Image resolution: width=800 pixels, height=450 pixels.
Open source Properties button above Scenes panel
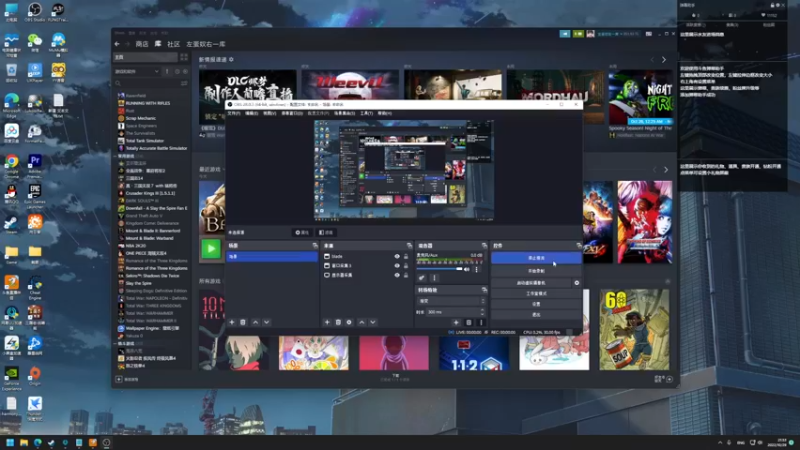tap(302, 233)
